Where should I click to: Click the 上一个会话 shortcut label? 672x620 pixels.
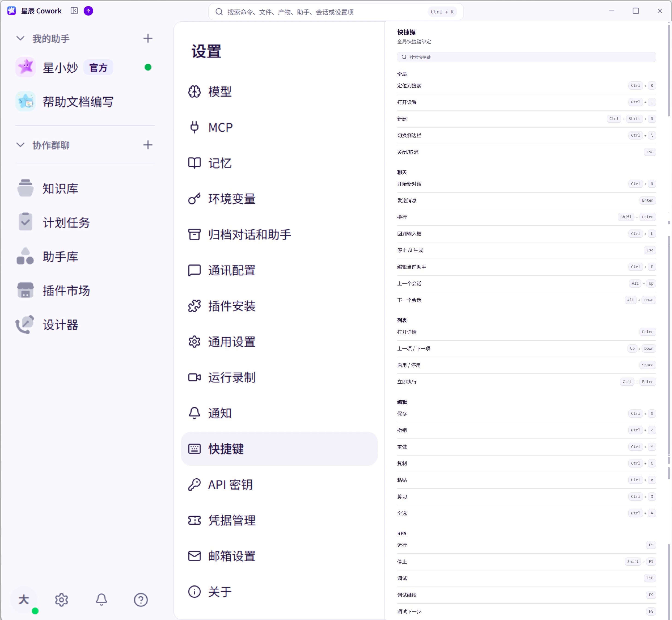409,283
